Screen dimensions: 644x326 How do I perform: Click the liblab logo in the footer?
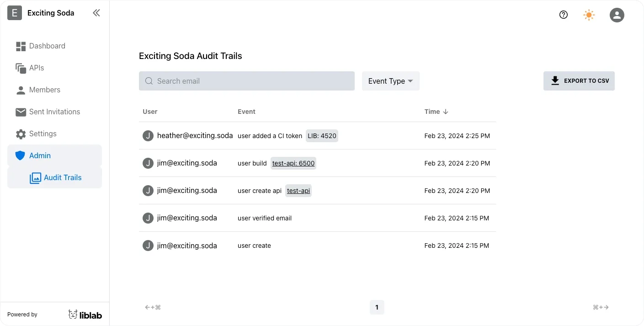tap(85, 314)
